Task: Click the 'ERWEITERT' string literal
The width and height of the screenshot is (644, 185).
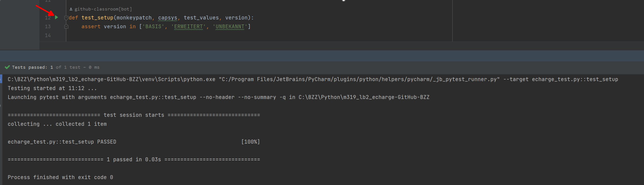Action: click(x=188, y=26)
